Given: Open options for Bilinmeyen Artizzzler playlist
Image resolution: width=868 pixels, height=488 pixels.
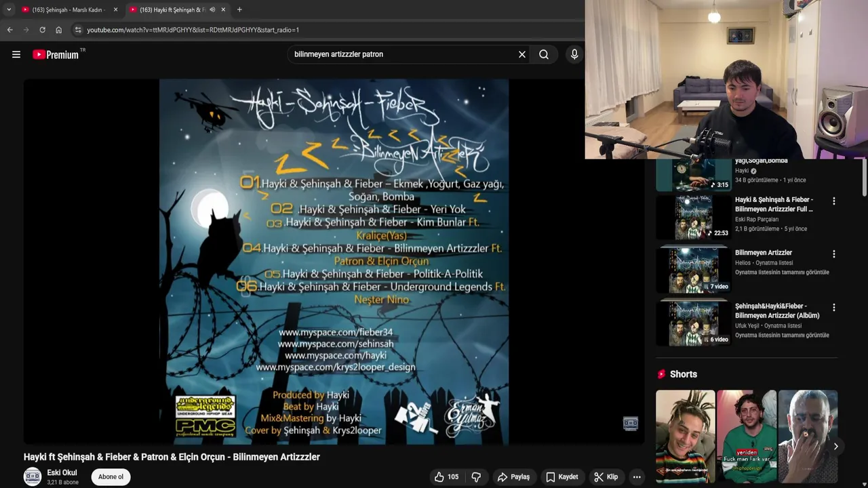Looking at the screenshot, I should (834, 254).
